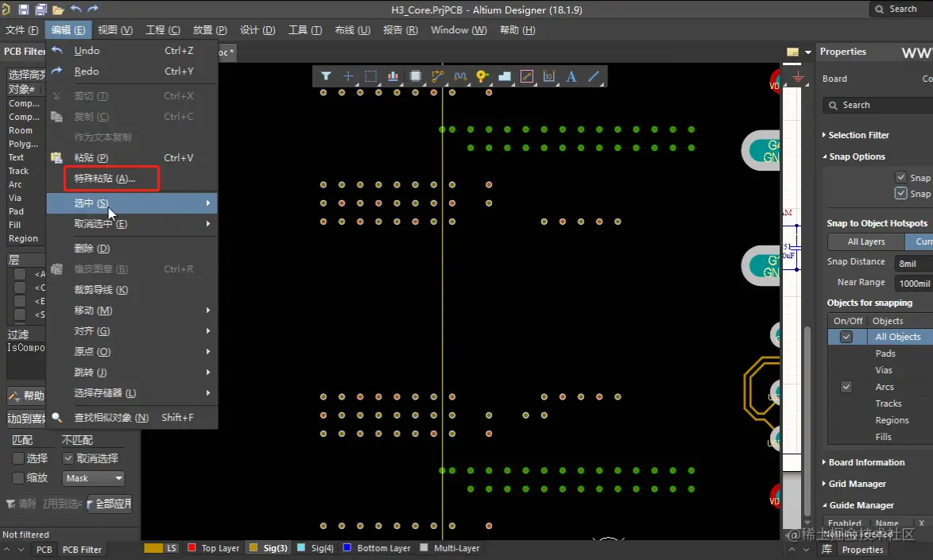Screen dimensions: 933x560
Task: Open the 取消选中 (E) submenu
Action: pyautogui.click(x=132, y=223)
